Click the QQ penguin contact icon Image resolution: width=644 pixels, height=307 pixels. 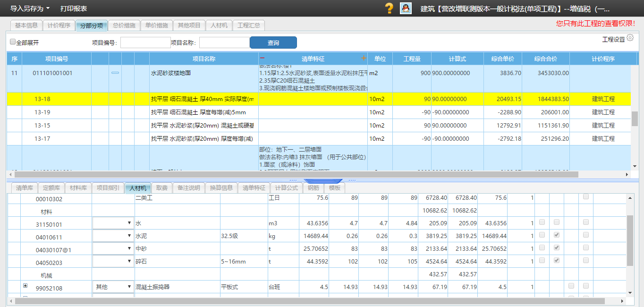pos(406,8)
